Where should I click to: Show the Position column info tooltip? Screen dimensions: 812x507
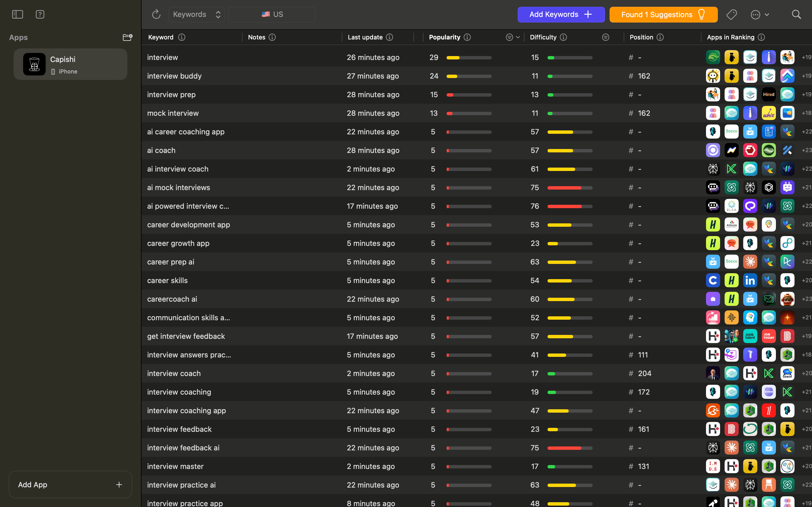tap(660, 37)
